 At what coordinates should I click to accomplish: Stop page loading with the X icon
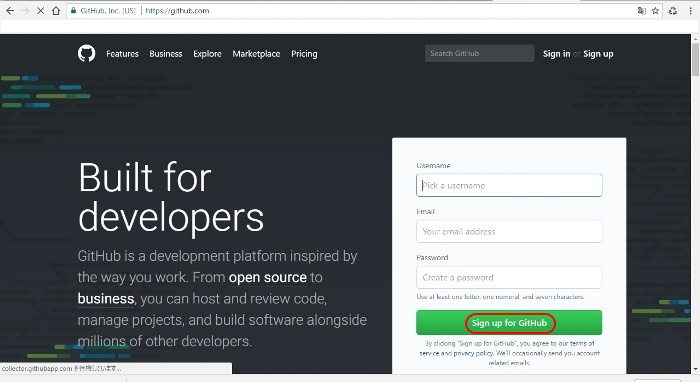click(40, 11)
